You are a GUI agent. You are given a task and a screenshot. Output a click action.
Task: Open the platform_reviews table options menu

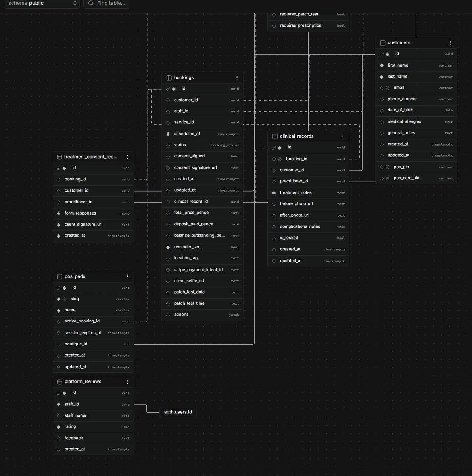pos(127,382)
